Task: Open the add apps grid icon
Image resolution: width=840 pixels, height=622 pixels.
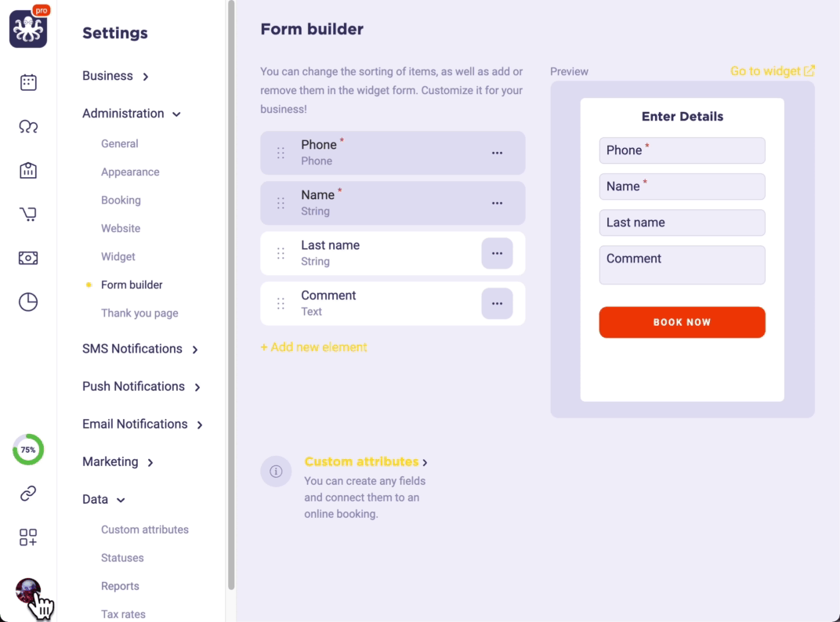Action: [28, 537]
